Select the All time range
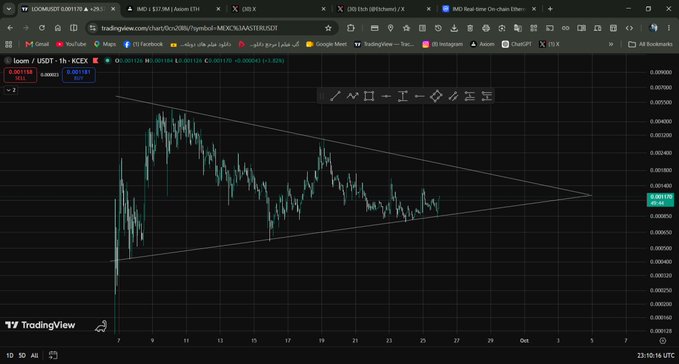Screen dimensions: 679x364 pyautogui.click(x=35, y=355)
